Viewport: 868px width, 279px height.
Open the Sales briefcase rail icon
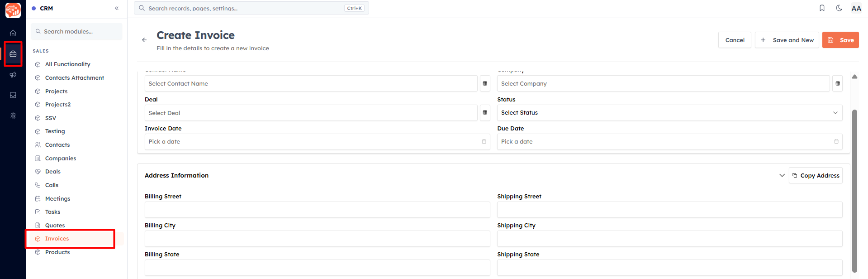pyautogui.click(x=13, y=54)
